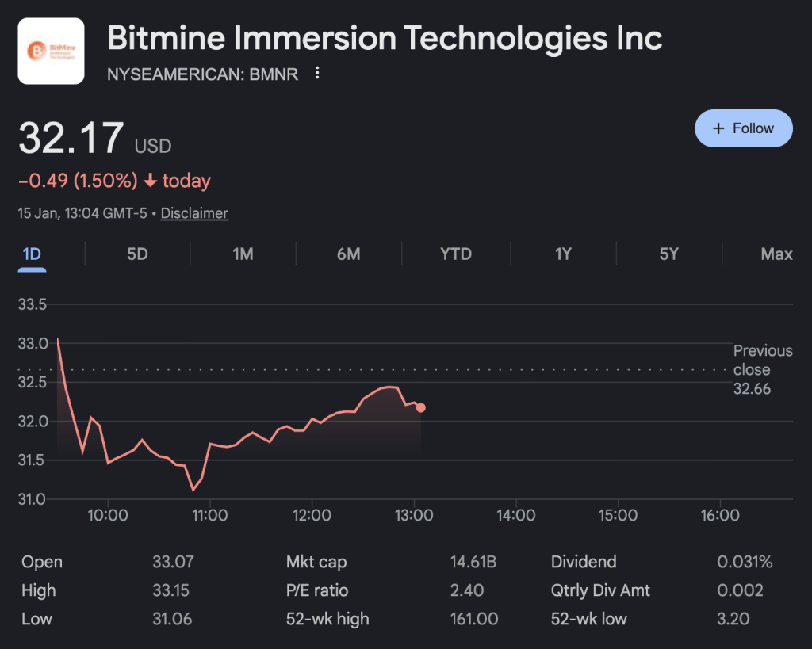Switch to the YTD tab

pyautogui.click(x=456, y=254)
